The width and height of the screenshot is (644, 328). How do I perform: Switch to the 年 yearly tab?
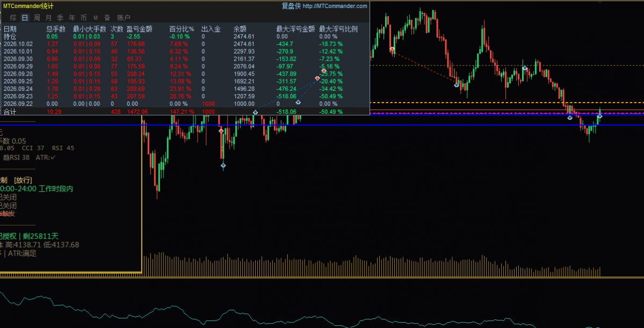(72, 18)
